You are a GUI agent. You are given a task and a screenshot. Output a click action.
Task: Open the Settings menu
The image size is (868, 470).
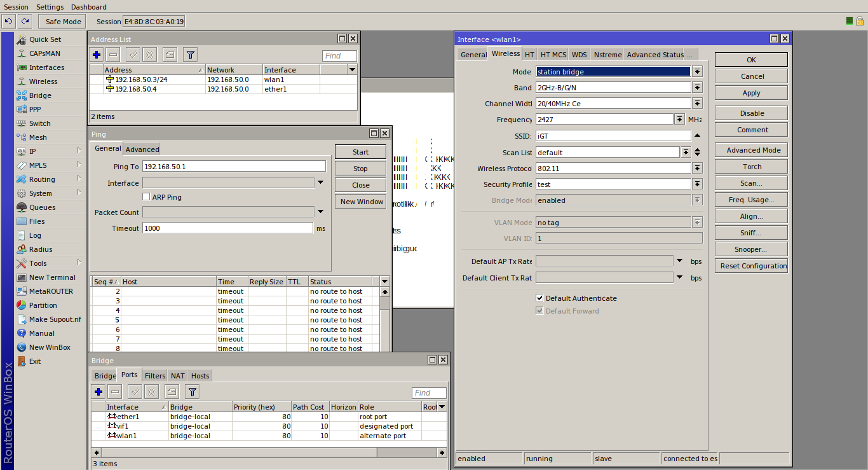(x=50, y=7)
